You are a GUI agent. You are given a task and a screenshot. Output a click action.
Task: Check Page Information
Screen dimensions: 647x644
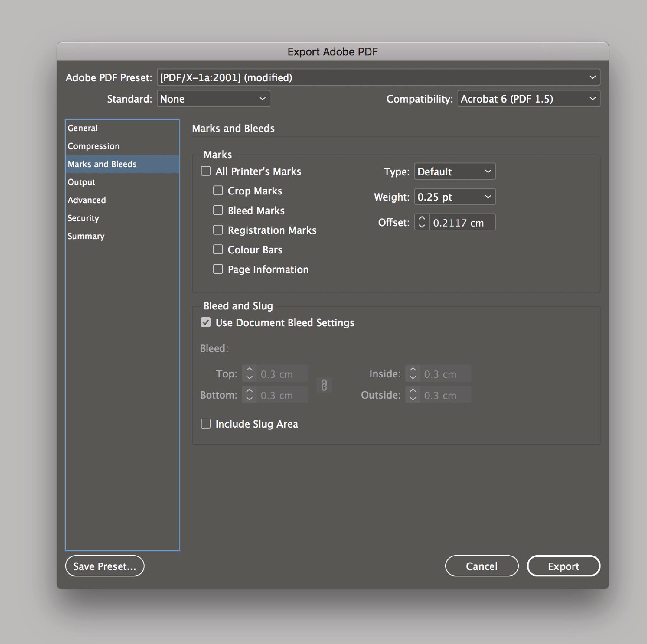point(218,269)
